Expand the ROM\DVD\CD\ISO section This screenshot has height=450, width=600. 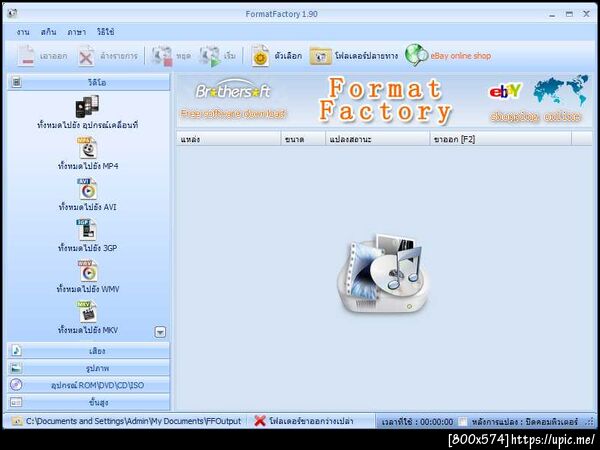(x=88, y=385)
